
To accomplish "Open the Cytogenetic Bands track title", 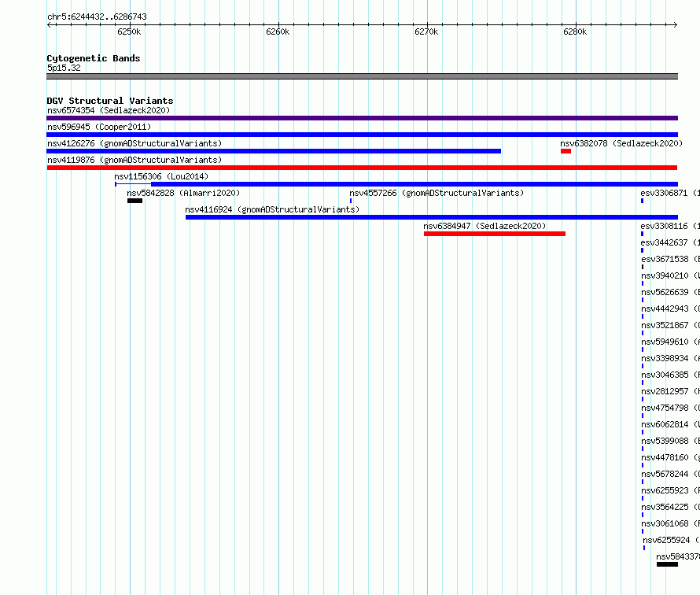I will point(94,58).
